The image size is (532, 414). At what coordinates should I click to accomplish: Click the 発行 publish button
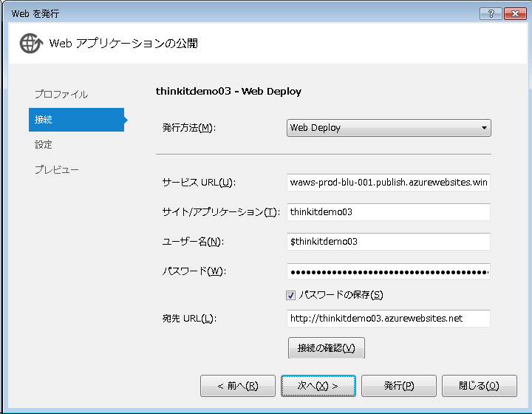click(399, 386)
